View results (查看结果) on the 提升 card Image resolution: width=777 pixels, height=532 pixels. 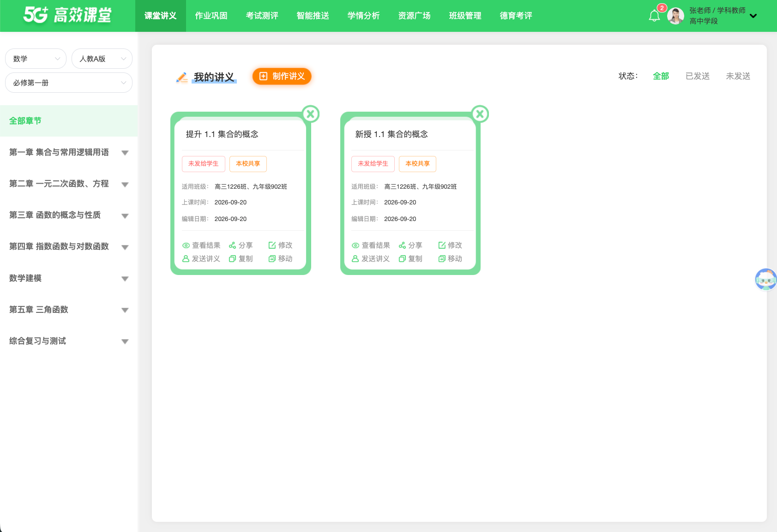point(201,245)
